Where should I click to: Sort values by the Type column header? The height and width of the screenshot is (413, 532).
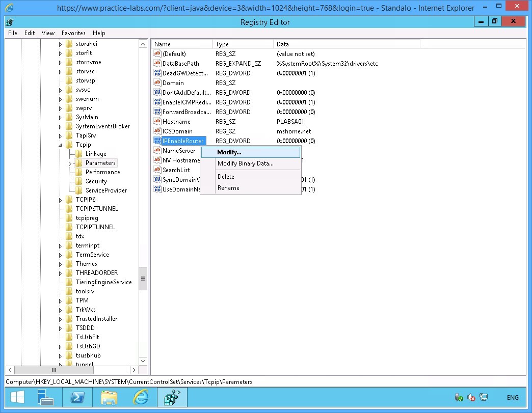coord(243,44)
